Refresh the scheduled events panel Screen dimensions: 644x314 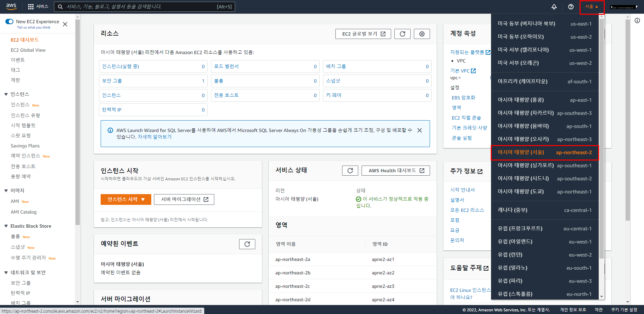[247, 244]
